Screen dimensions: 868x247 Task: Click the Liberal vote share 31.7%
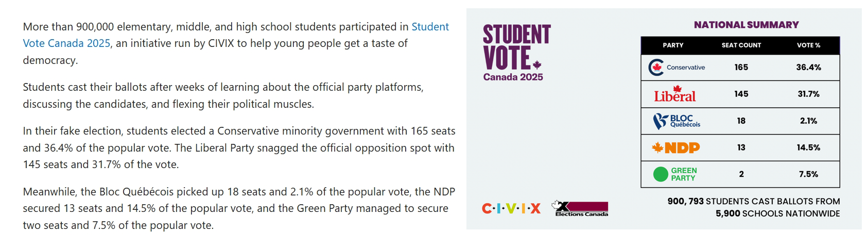[808, 94]
